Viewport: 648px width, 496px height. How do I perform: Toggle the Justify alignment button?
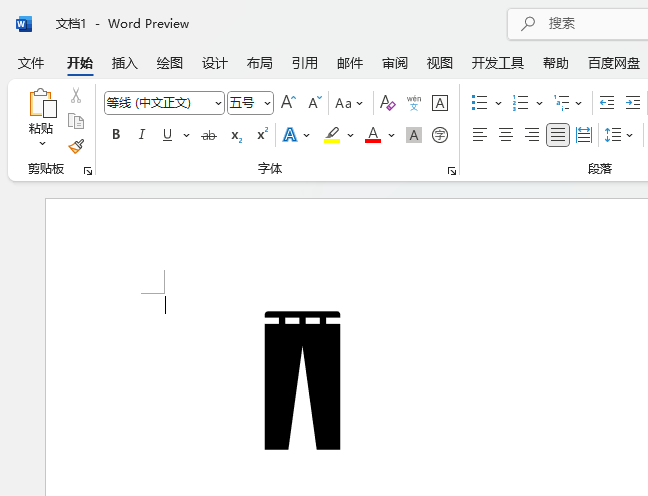[558, 135]
